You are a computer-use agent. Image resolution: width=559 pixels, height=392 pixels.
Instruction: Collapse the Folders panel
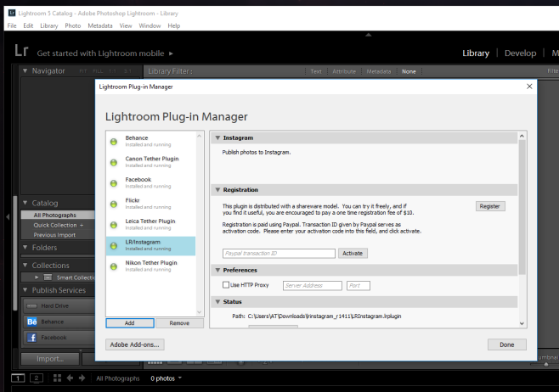[x=25, y=248]
